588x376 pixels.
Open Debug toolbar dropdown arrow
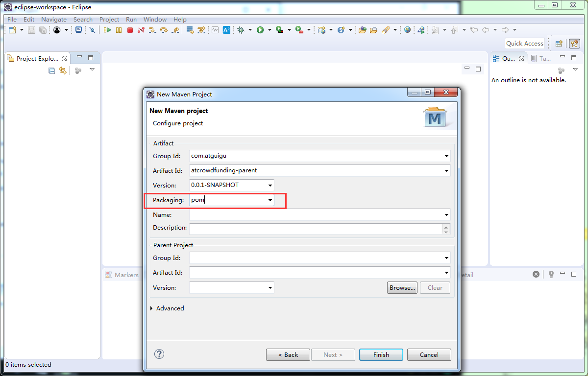click(x=250, y=30)
